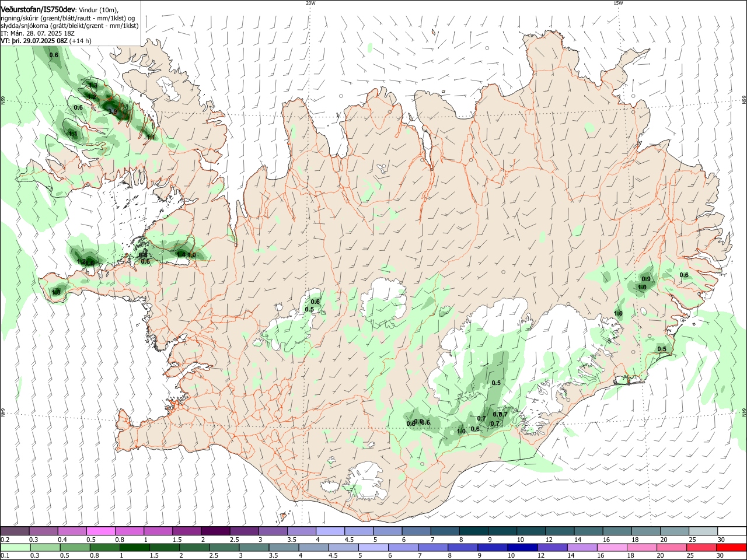Click the darkest purple swatch between 2 and 2.5
This screenshot has width=747, height=560.
(215, 531)
